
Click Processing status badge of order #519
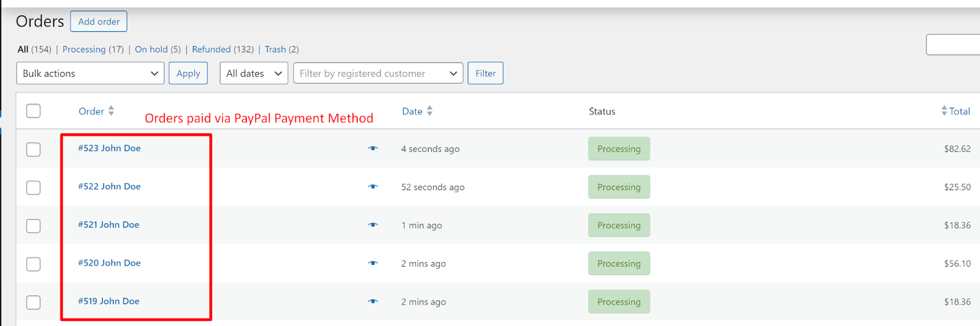click(619, 302)
